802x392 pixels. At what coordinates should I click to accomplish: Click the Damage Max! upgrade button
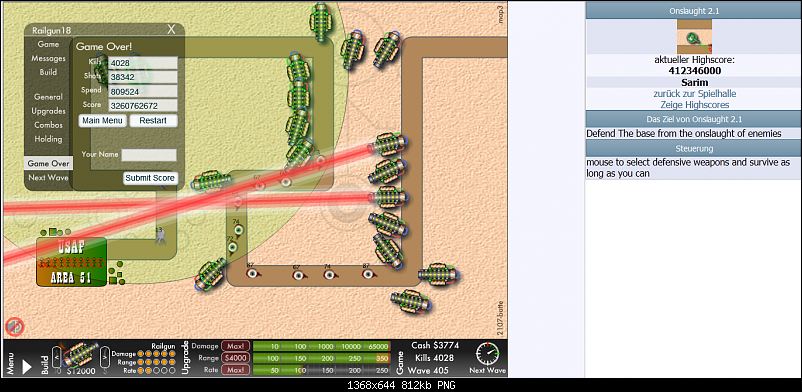235,346
